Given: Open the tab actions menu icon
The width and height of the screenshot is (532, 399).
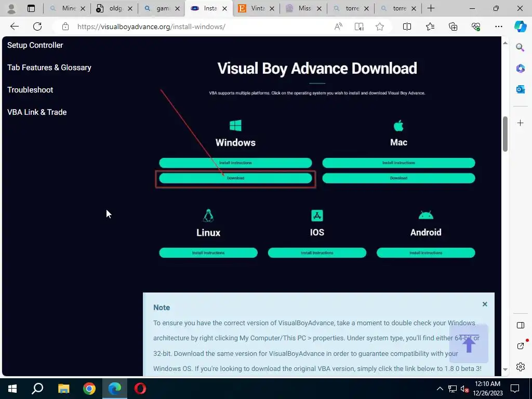Looking at the screenshot, I should coord(31,8).
